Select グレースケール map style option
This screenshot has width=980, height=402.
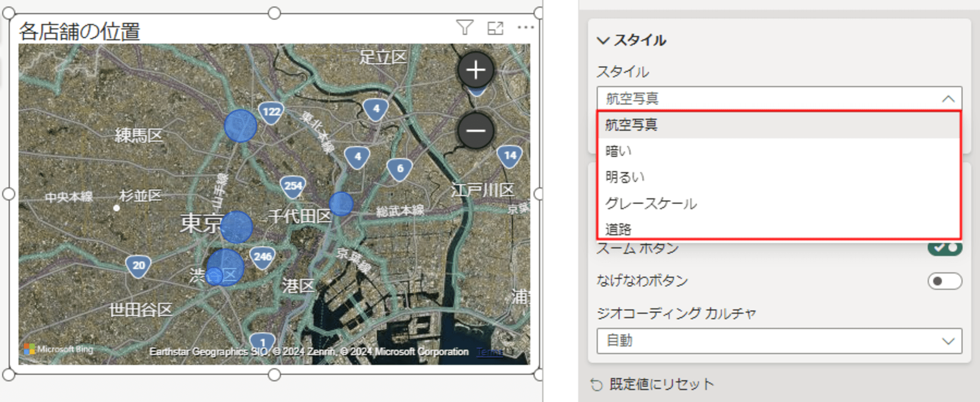[x=779, y=203]
